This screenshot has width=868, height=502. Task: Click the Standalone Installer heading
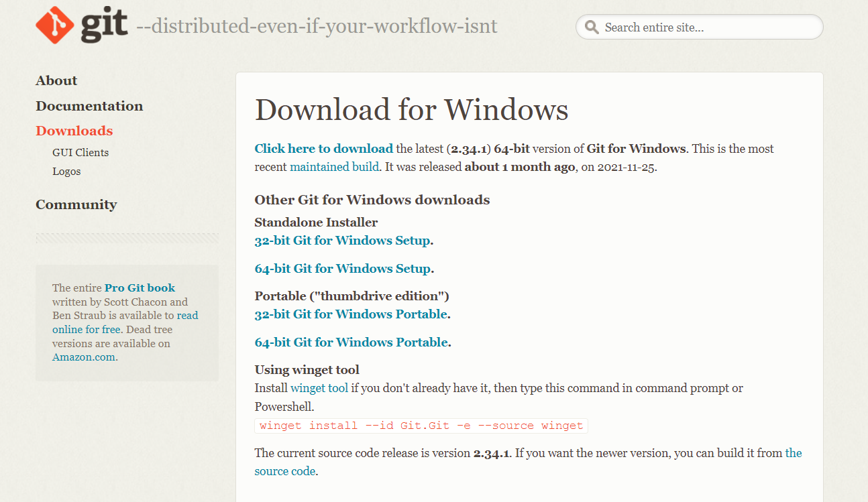[316, 223]
